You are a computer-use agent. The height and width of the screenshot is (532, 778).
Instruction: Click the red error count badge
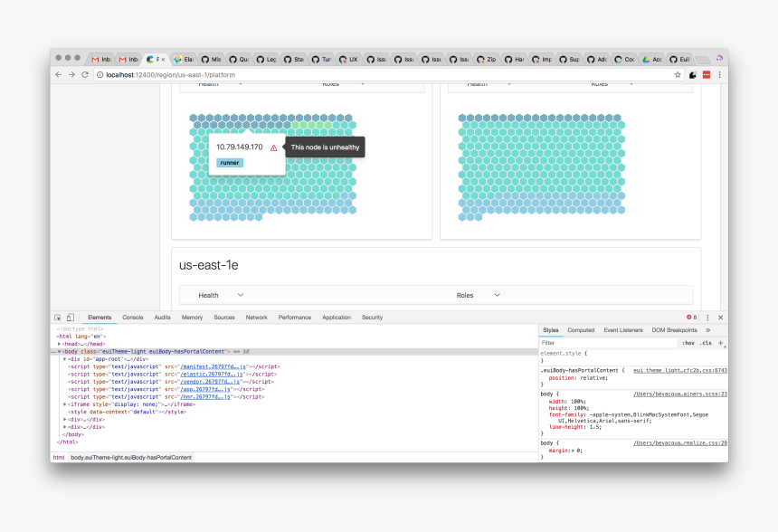(690, 318)
